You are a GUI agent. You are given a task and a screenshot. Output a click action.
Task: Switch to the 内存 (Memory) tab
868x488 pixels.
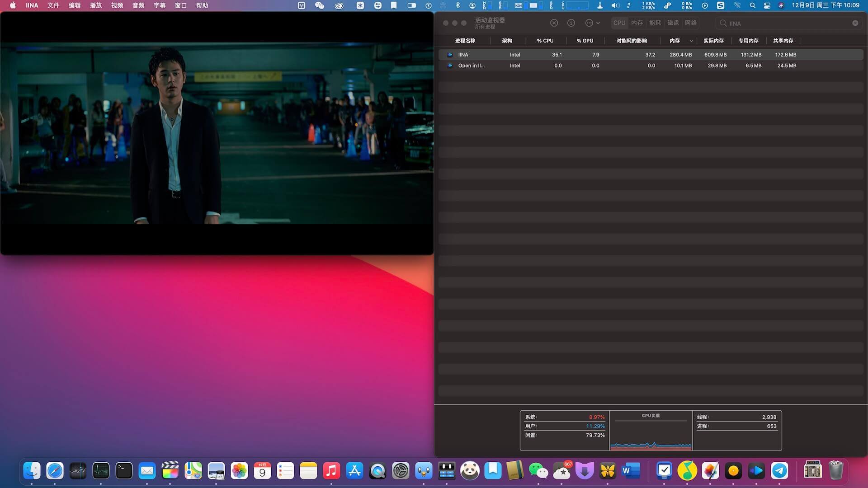(x=637, y=23)
